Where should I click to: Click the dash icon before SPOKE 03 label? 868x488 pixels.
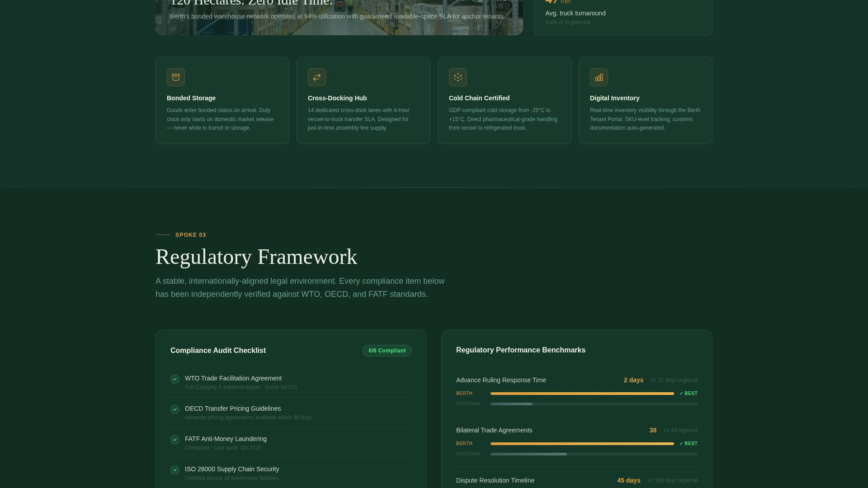click(x=163, y=235)
